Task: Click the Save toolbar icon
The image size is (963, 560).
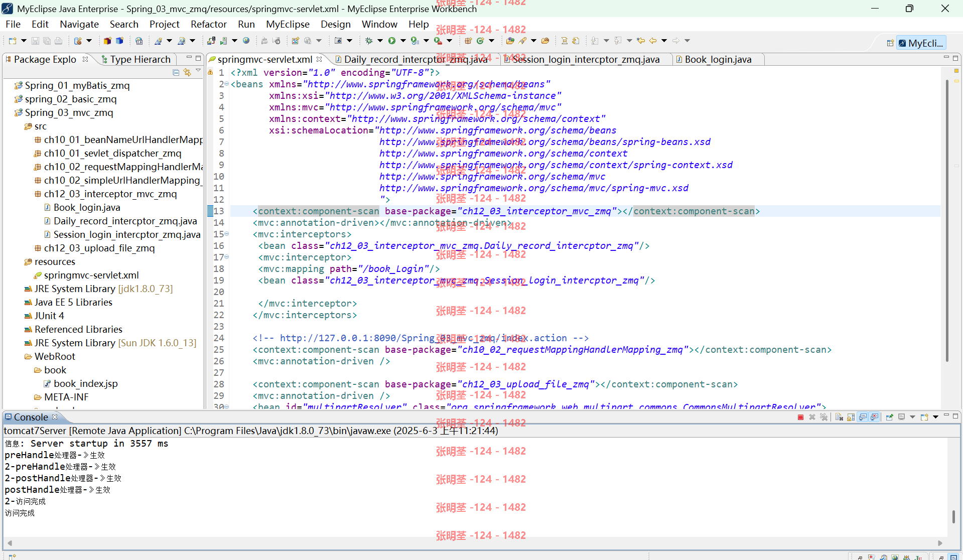Action: tap(35, 41)
